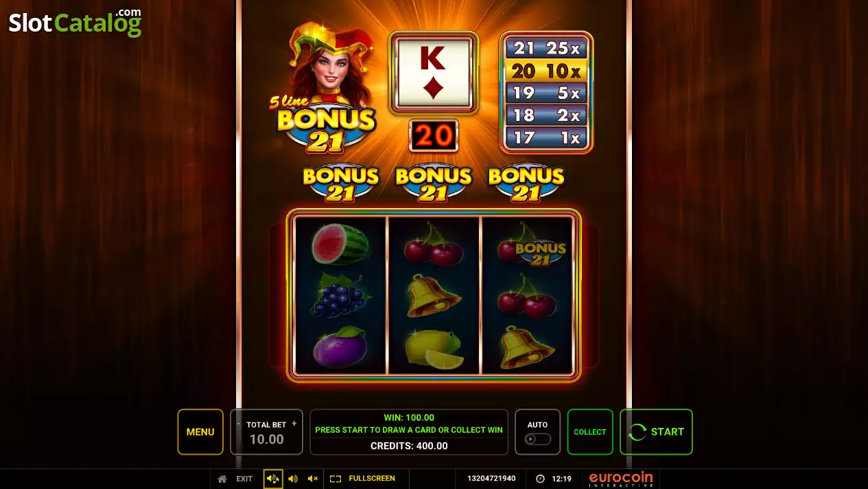The height and width of the screenshot is (489, 868).
Task: Click the highlighted 20 10x paytable row
Action: click(x=546, y=71)
